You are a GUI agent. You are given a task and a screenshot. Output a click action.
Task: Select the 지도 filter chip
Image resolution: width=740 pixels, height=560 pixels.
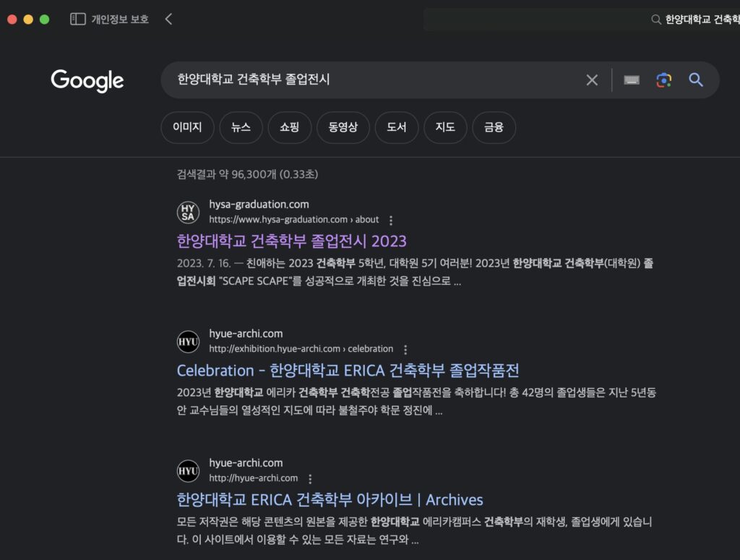[x=445, y=127]
